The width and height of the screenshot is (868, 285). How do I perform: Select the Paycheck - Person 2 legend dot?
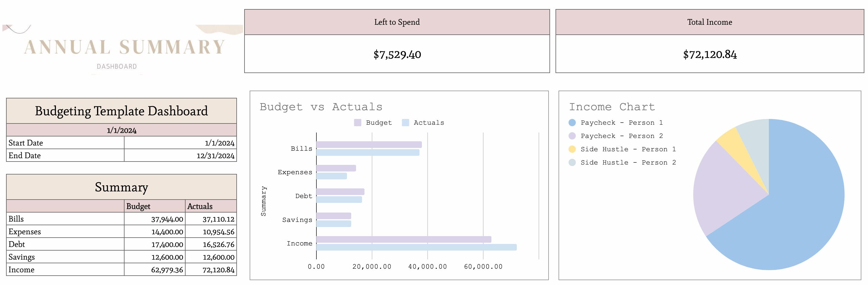pyautogui.click(x=572, y=136)
